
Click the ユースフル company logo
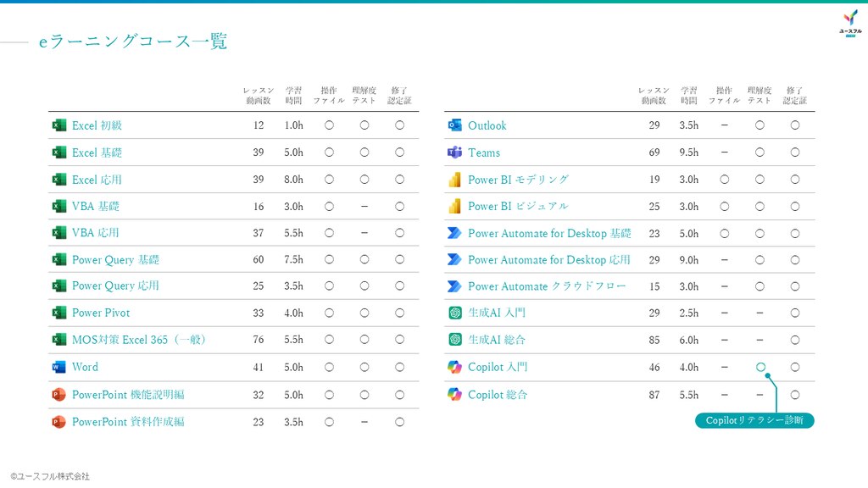point(850,23)
